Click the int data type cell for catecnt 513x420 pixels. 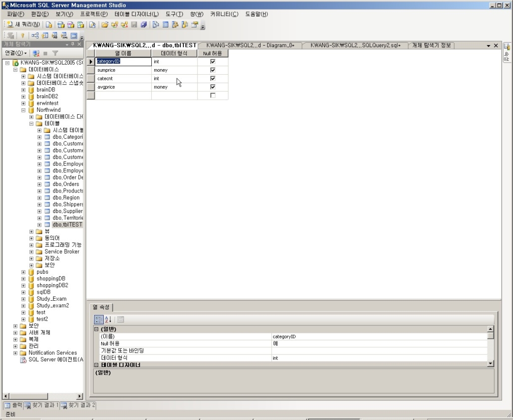tap(174, 79)
